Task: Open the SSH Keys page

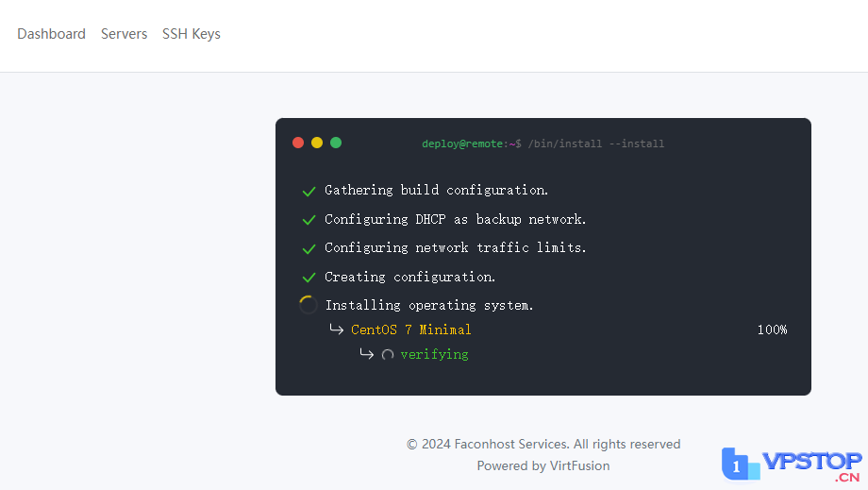Action: pos(192,34)
